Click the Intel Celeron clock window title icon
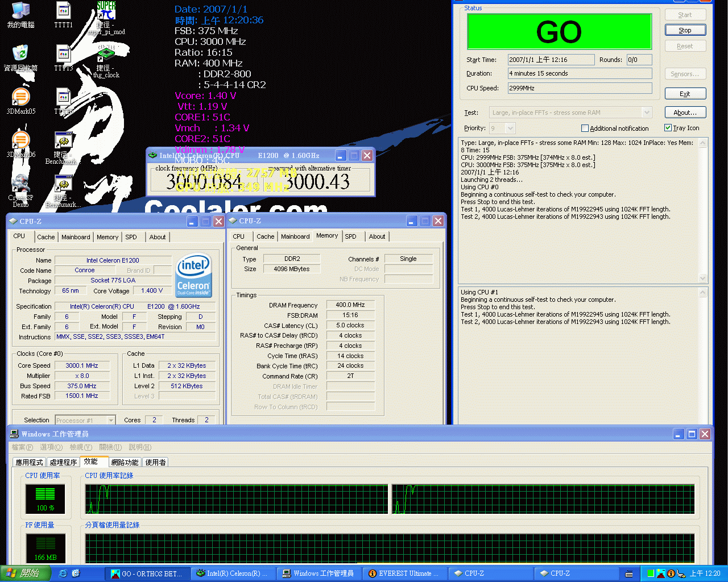The width and height of the screenshot is (728, 582). coord(152,155)
